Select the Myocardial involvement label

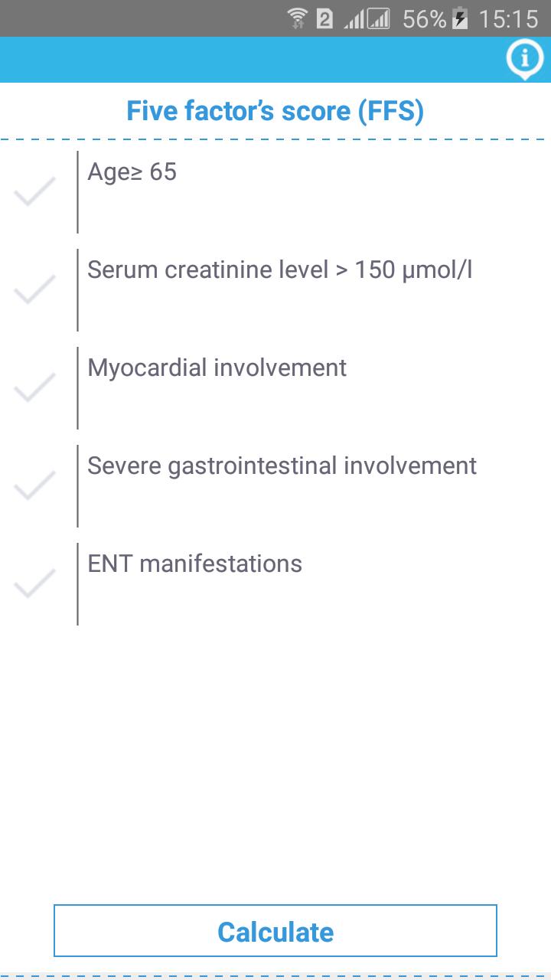[217, 368]
